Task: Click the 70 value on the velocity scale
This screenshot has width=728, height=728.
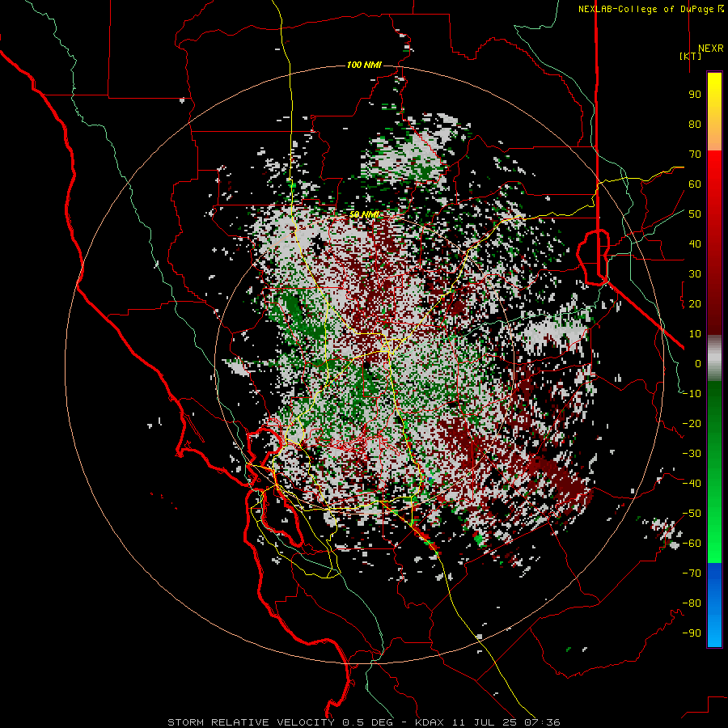Action: (x=695, y=154)
